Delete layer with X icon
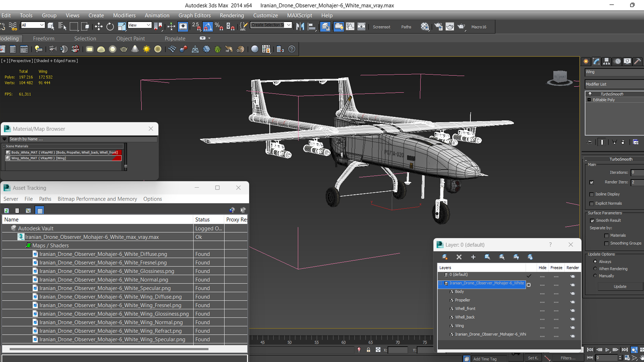Screen dimensions: 644x362 [x=459, y=257]
